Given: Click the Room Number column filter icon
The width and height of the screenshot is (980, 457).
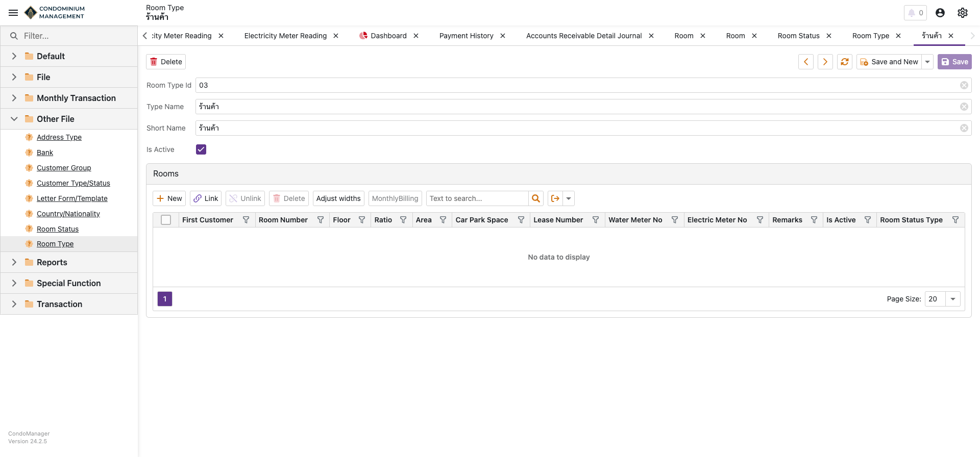Looking at the screenshot, I should point(321,220).
